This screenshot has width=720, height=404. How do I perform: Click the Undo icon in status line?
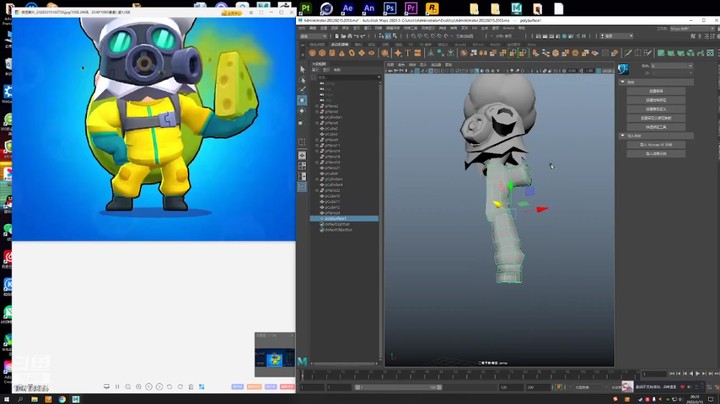(x=356, y=36)
